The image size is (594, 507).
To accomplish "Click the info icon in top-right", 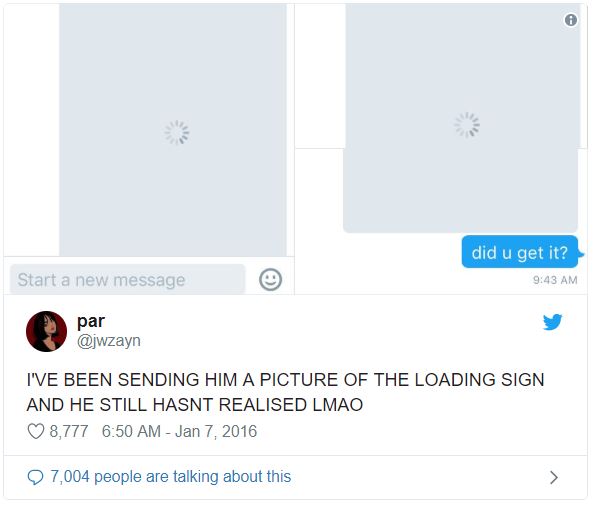I will 571,20.
